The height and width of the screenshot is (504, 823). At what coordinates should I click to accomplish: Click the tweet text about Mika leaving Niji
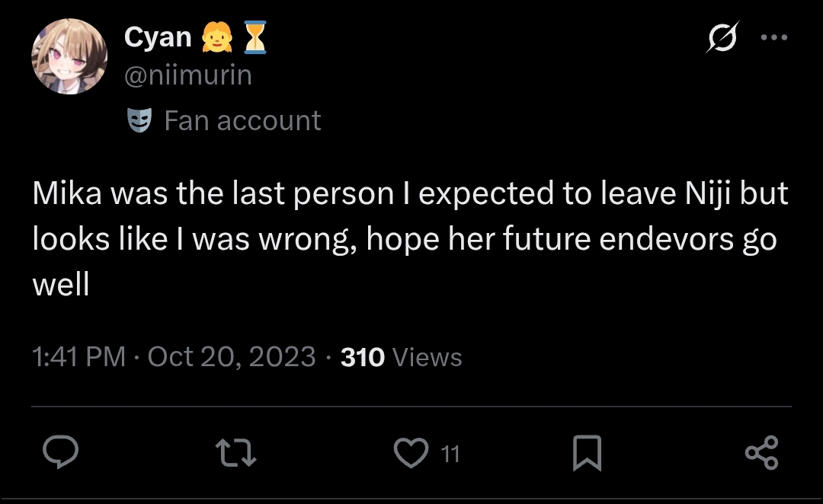pyautogui.click(x=410, y=238)
